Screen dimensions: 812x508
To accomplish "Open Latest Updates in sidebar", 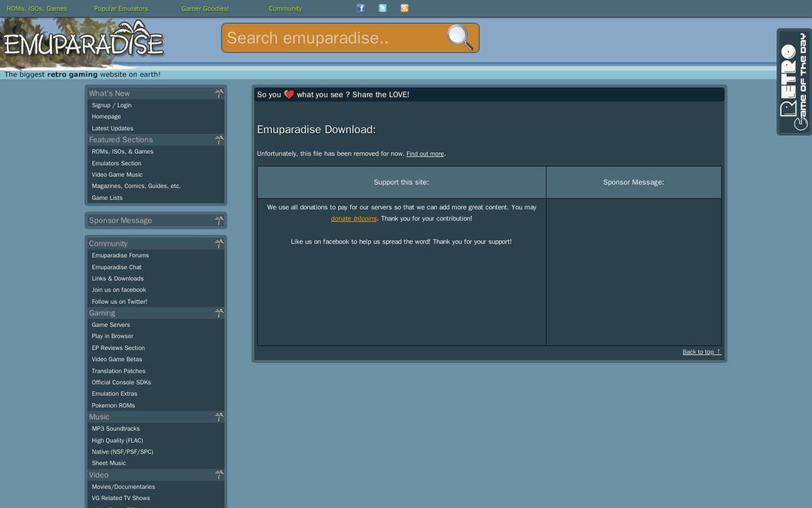I will coord(113,128).
